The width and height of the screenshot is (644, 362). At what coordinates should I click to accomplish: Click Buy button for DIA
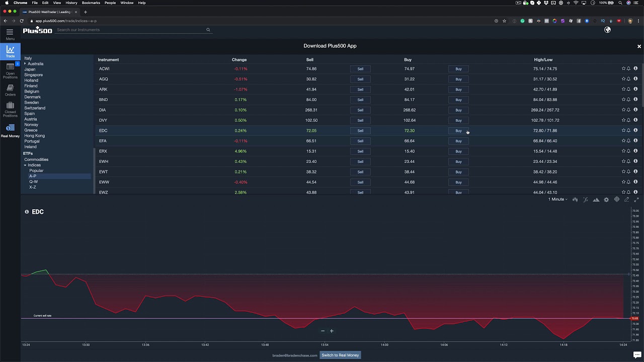[x=458, y=110]
